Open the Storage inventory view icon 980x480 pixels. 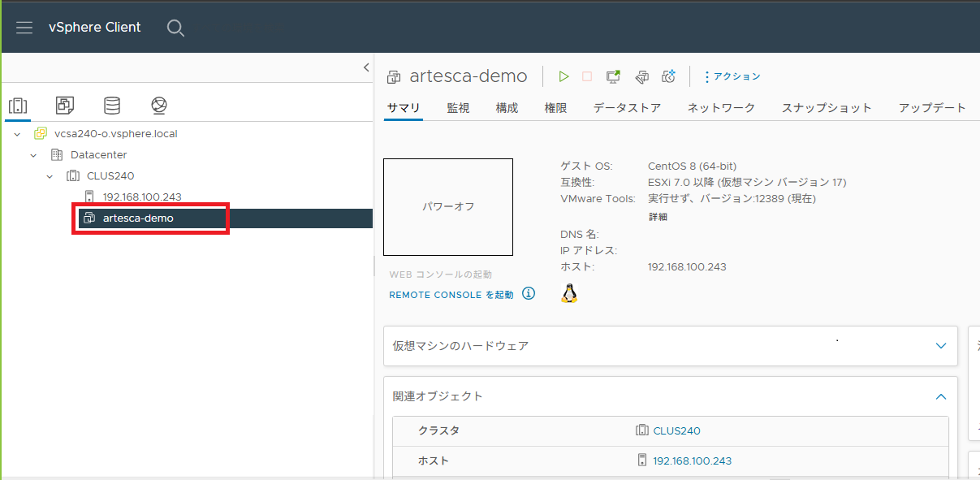tap(112, 106)
